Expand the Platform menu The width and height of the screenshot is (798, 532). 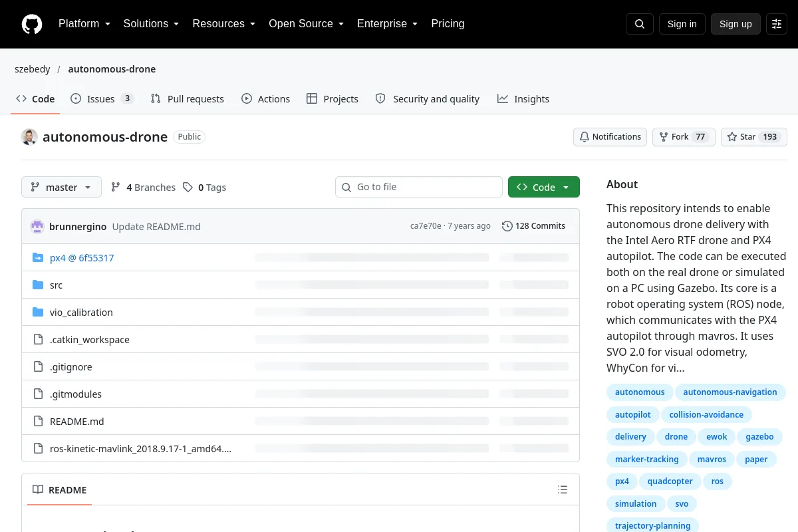coord(84,24)
